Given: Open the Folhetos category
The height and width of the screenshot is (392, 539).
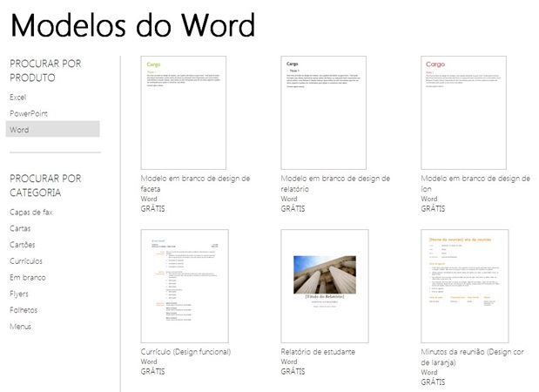Looking at the screenshot, I should click(x=24, y=310).
